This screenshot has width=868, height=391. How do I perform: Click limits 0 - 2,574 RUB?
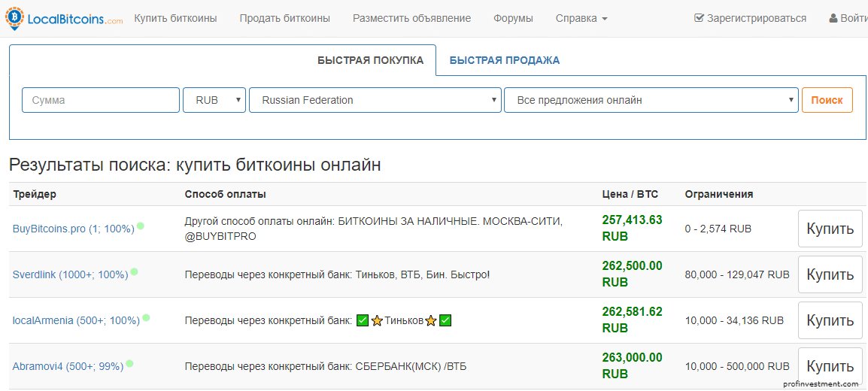[718, 229]
